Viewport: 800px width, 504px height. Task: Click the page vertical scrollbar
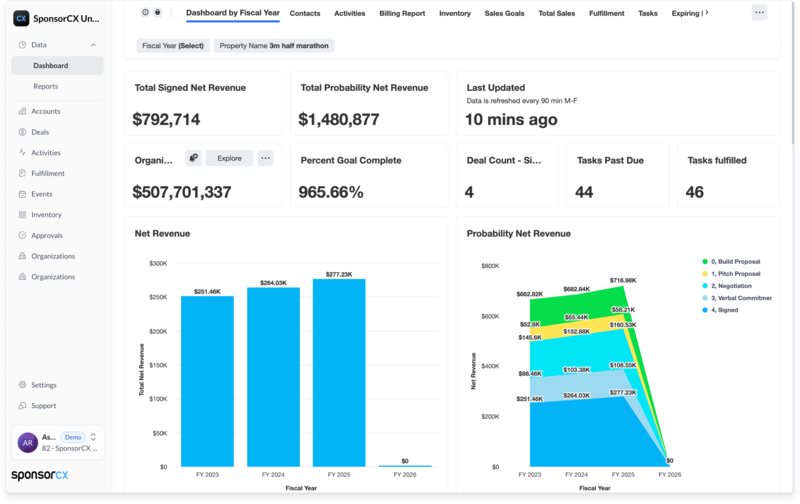[795, 71]
